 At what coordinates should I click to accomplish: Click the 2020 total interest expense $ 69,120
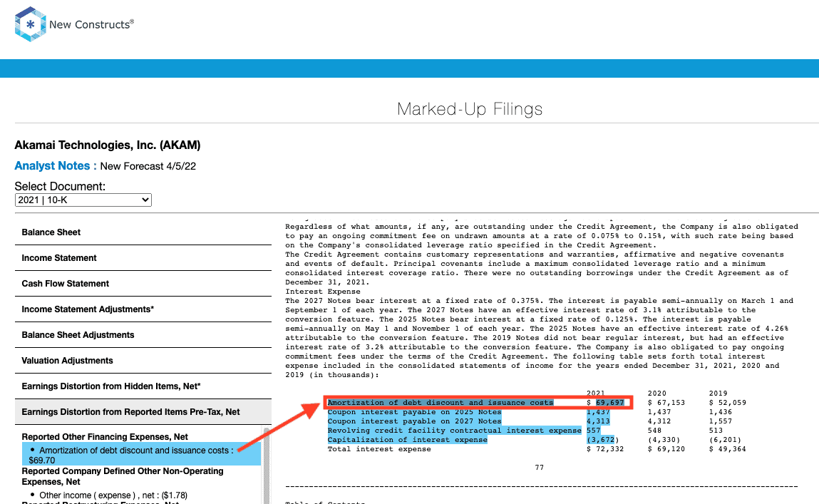(666, 449)
